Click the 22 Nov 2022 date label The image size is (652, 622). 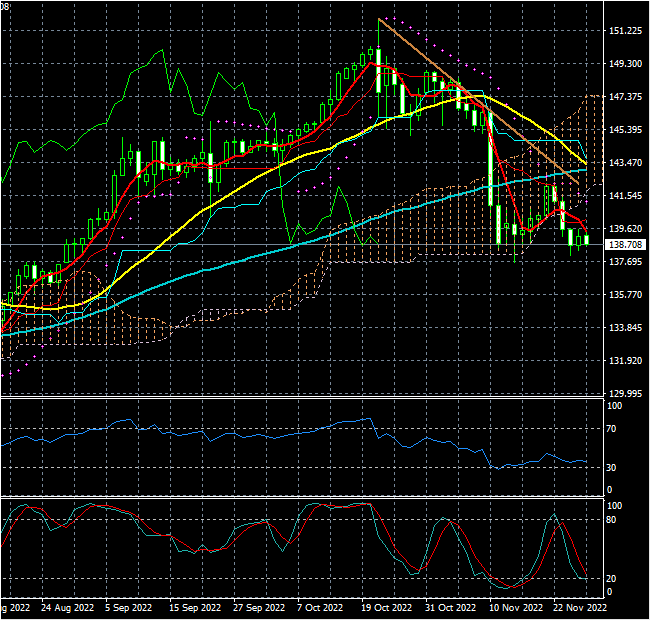coord(580,608)
